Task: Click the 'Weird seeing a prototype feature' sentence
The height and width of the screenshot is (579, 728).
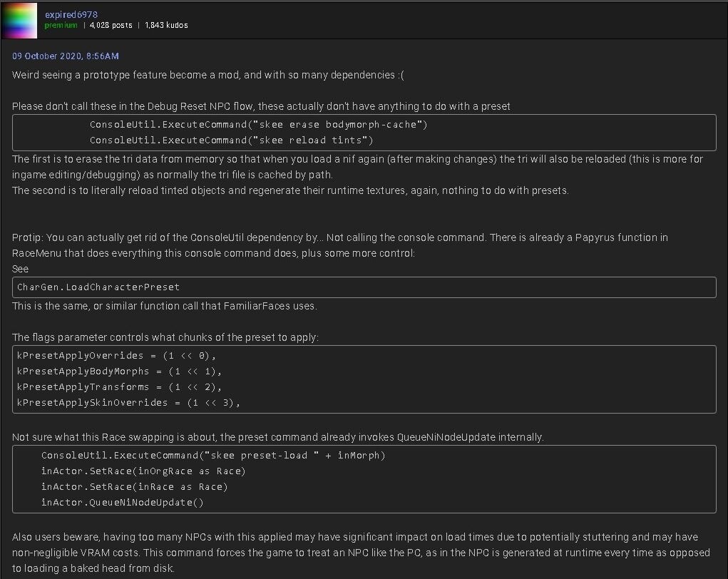Action: [x=208, y=75]
